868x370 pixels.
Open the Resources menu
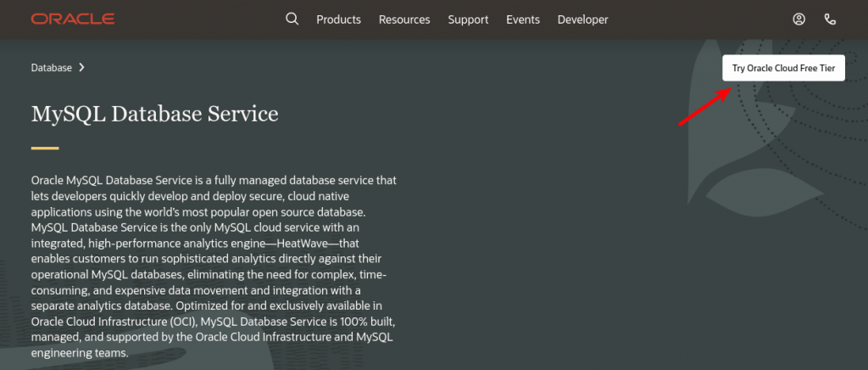(x=404, y=20)
